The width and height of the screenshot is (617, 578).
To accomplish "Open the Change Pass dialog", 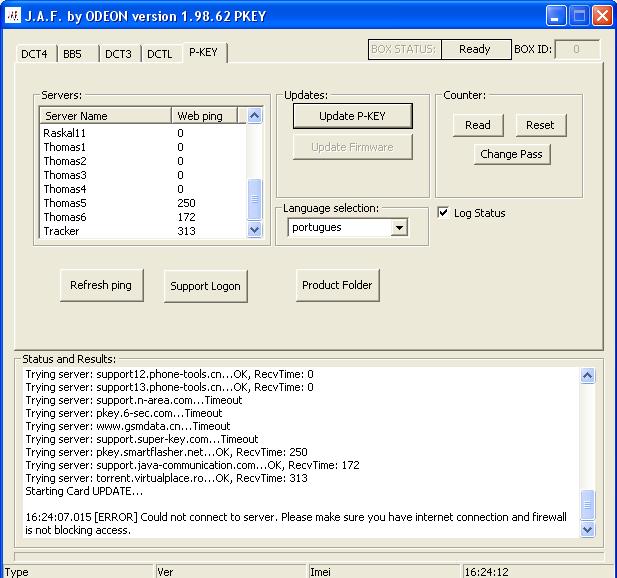I will click(x=512, y=154).
